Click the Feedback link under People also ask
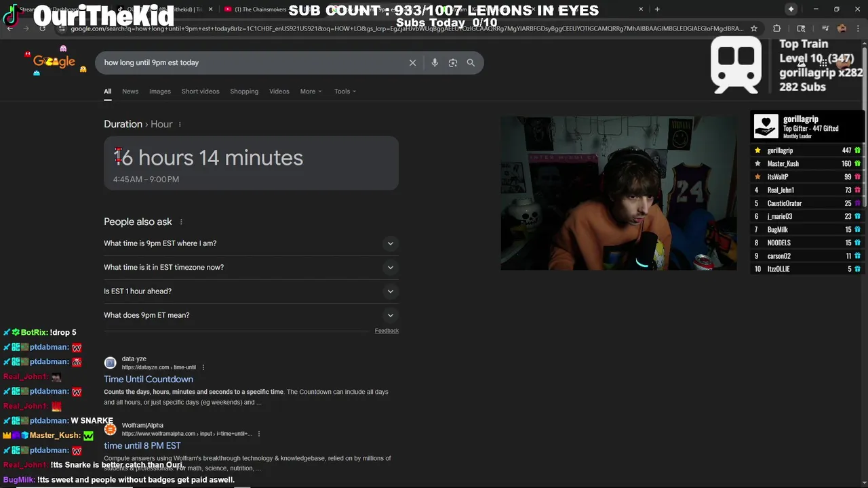The width and height of the screenshot is (868, 488). coord(387,331)
